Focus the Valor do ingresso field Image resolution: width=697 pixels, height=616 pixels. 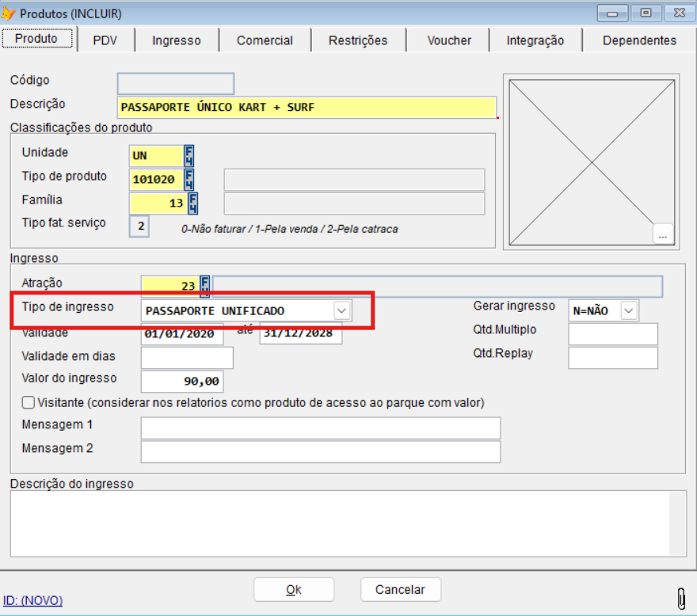pos(181,382)
